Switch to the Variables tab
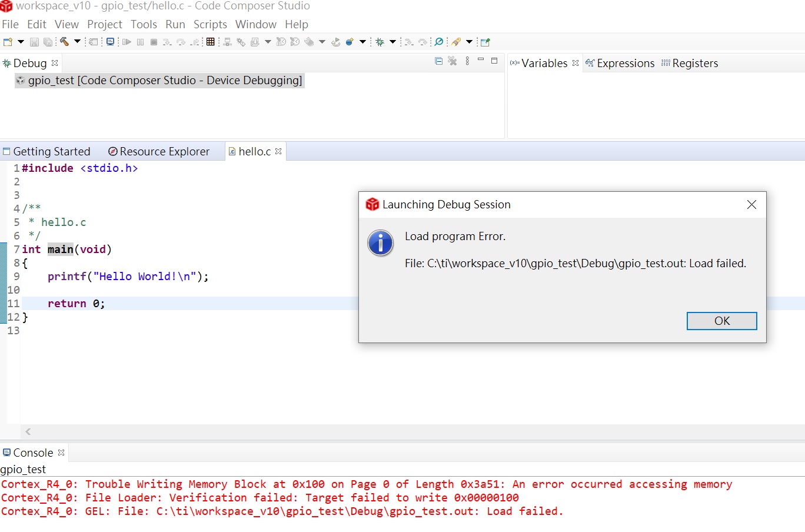 (x=544, y=63)
